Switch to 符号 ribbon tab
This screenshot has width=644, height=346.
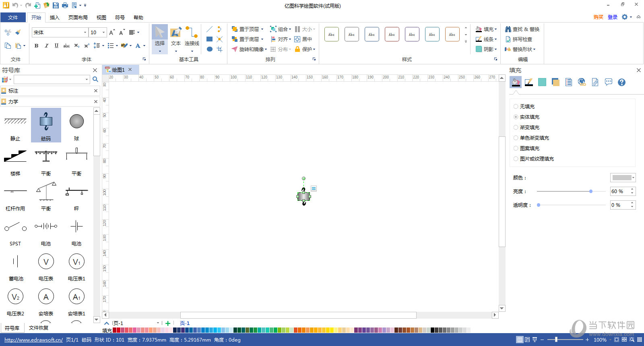coord(120,17)
